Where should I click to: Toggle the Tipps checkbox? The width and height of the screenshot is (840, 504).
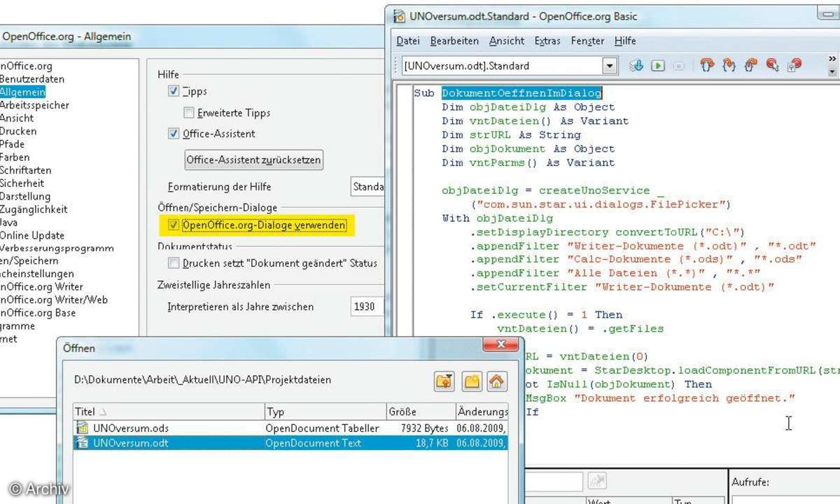pyautogui.click(x=174, y=91)
